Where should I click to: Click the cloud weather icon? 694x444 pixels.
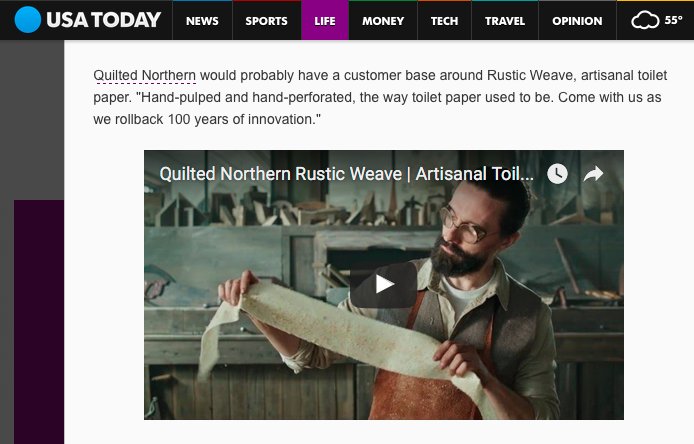tap(645, 20)
